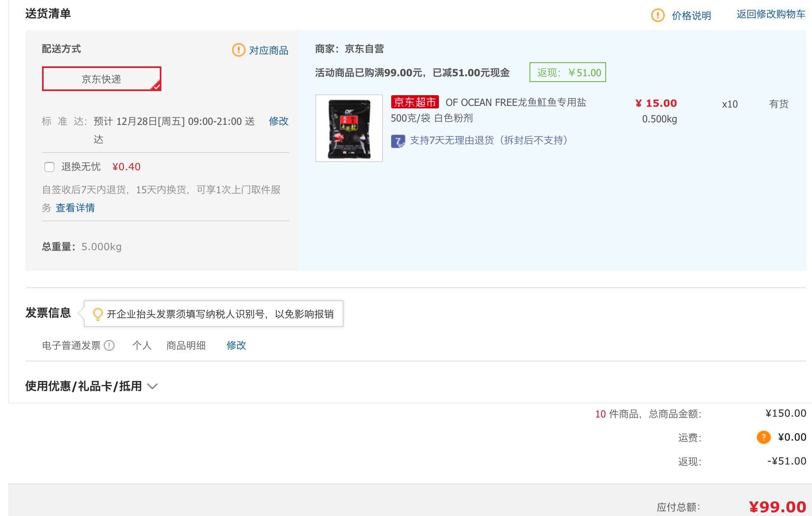Select the 京东快递 delivery method
Viewport: 812px width, 516px height.
coord(101,79)
